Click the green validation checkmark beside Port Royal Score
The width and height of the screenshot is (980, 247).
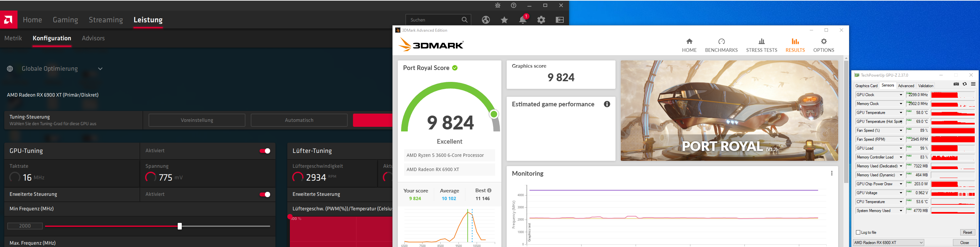(x=455, y=68)
